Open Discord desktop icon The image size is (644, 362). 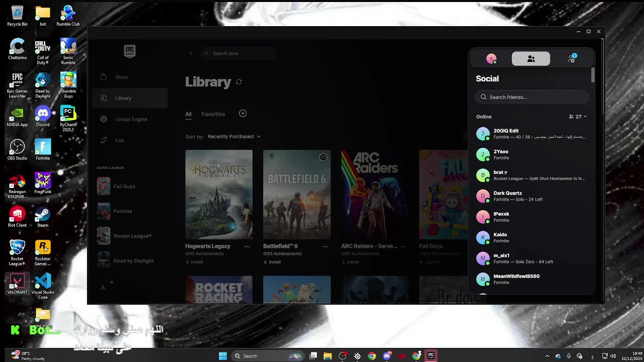(43, 117)
